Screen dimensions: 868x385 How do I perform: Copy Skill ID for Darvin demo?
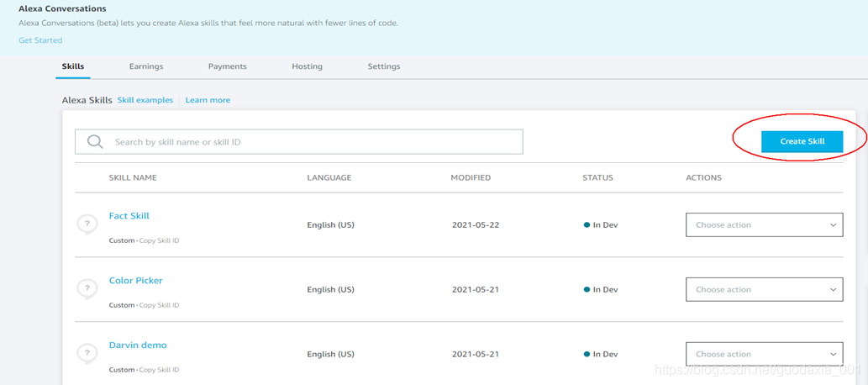point(159,370)
